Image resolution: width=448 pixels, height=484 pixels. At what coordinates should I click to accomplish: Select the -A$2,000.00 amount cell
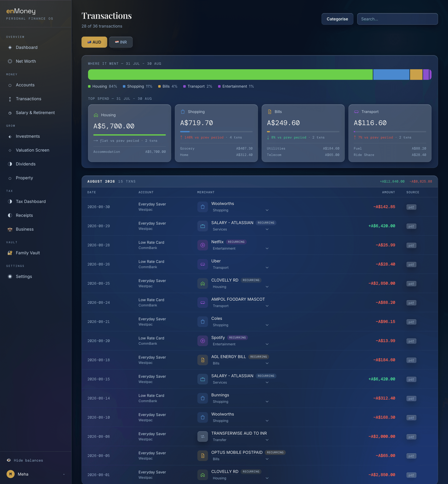(x=382, y=437)
